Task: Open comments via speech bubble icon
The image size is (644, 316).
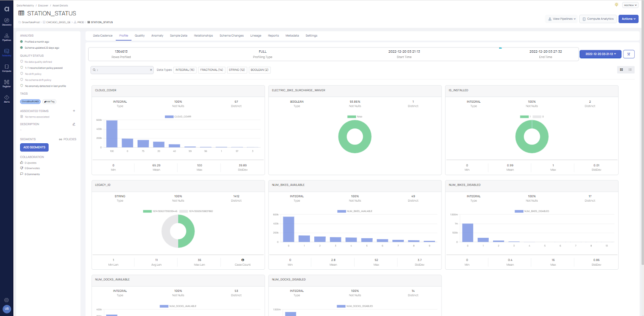Action: pos(22,174)
